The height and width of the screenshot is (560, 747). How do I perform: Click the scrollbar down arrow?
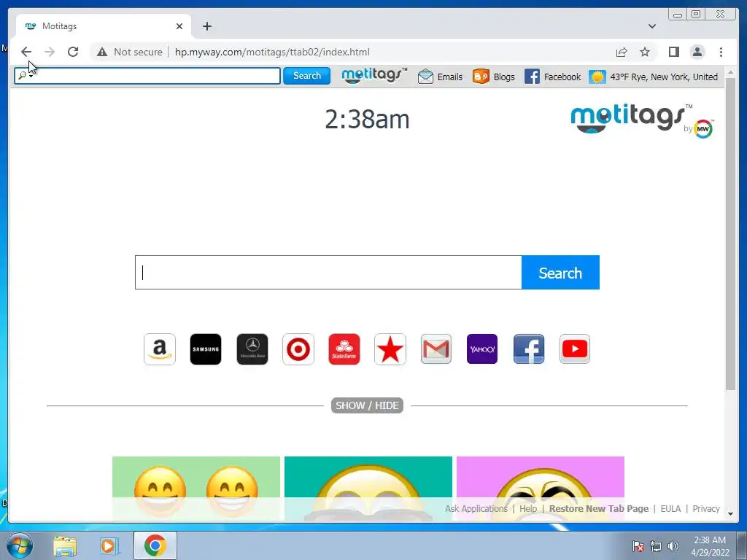pos(730,514)
